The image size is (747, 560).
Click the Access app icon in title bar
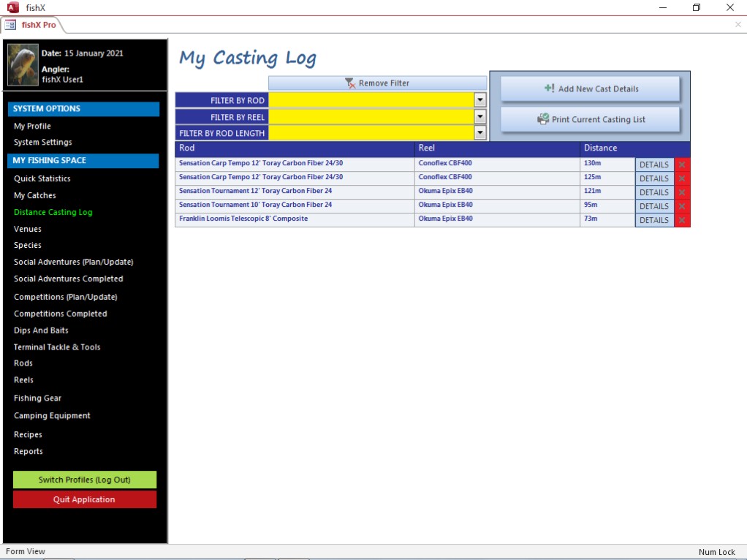[x=12, y=7]
